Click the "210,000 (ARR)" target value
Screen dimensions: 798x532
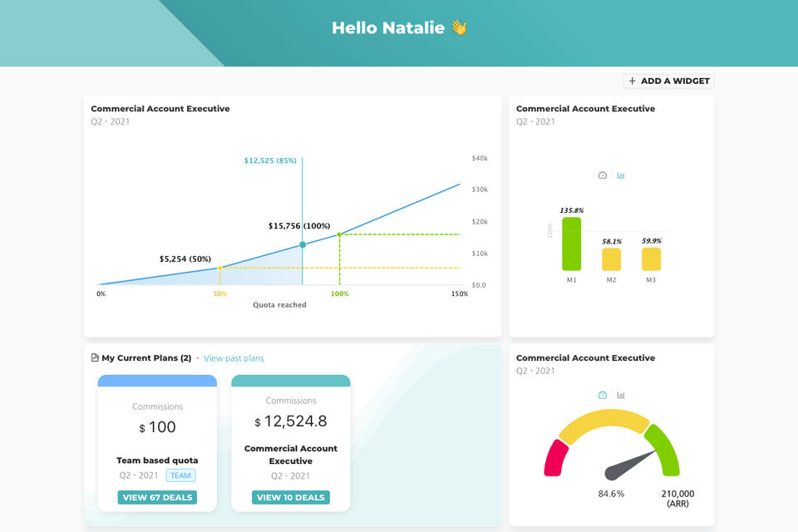coord(677,499)
